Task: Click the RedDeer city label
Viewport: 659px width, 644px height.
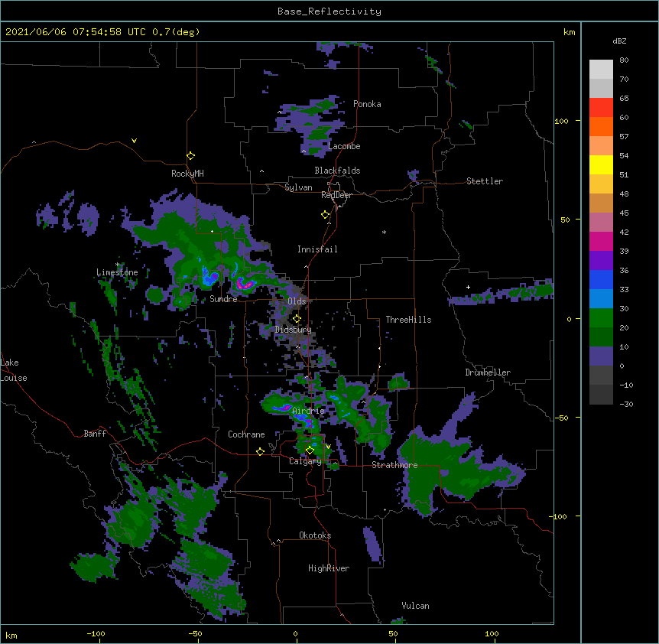Action: [x=336, y=195]
